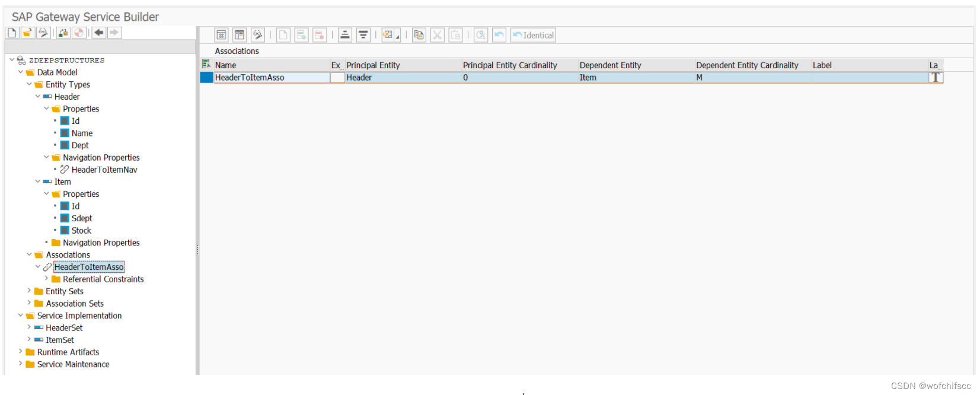This screenshot has height=395, width=980.
Task: Click the Append Row green plus icon
Action: pos(302,35)
